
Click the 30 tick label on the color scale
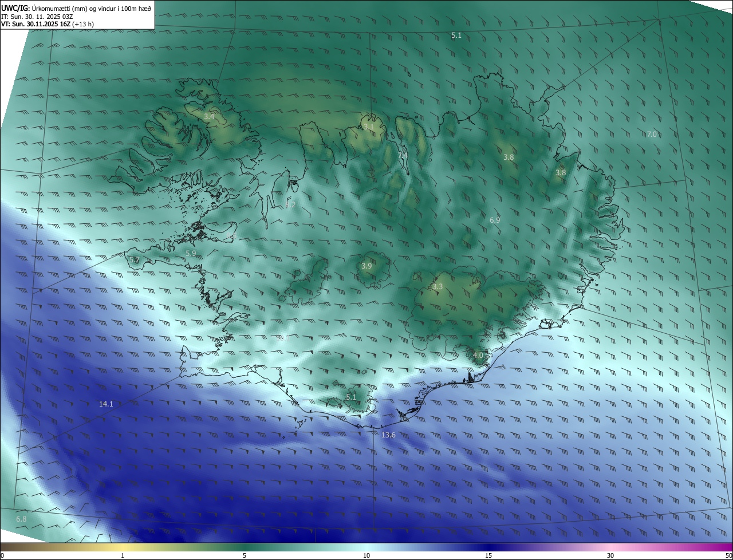[x=610, y=555]
